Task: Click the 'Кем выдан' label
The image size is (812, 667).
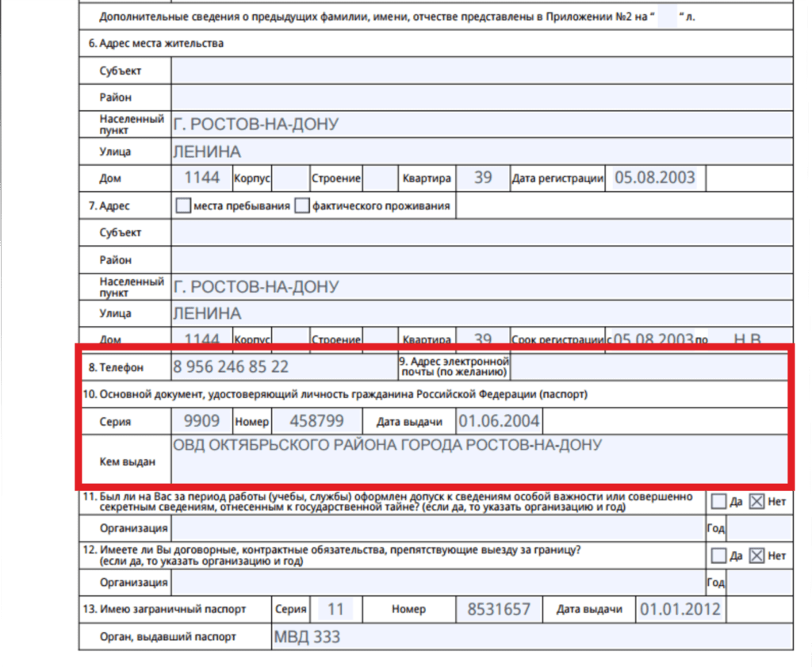Action: [128, 462]
